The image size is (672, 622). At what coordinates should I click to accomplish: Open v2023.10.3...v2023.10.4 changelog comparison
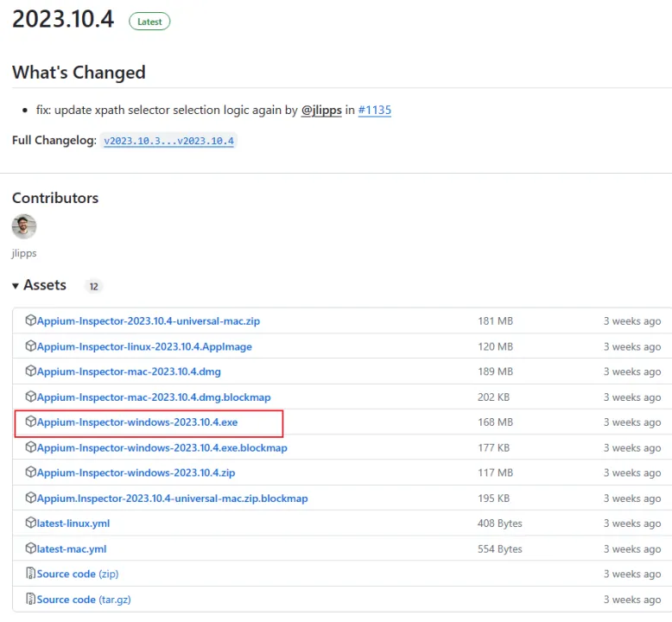[169, 141]
